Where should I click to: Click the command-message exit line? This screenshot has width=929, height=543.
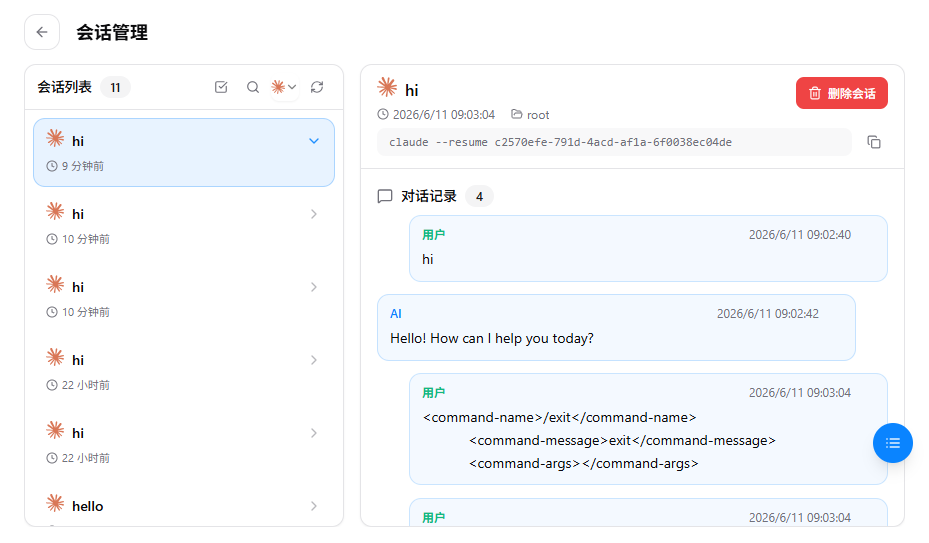622,440
